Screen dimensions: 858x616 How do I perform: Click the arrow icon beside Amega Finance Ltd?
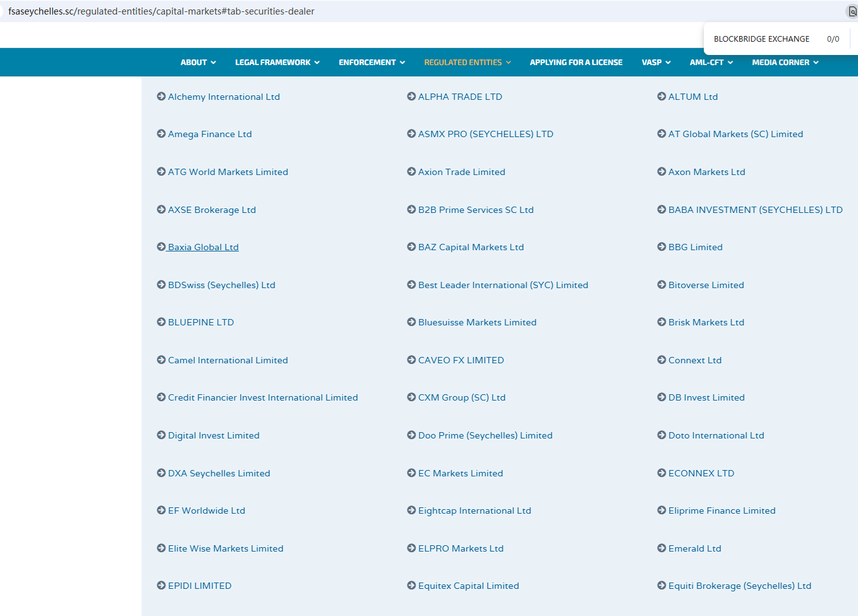pyautogui.click(x=161, y=134)
